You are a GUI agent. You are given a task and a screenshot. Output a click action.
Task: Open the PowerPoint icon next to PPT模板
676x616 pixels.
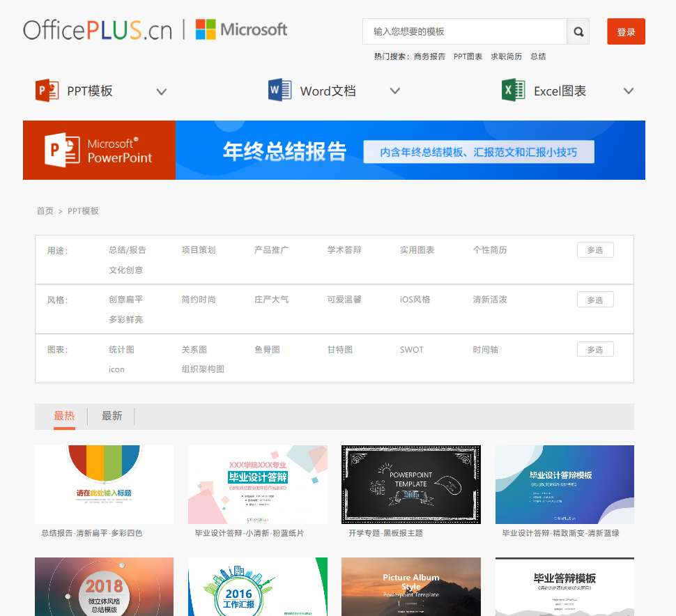click(47, 91)
